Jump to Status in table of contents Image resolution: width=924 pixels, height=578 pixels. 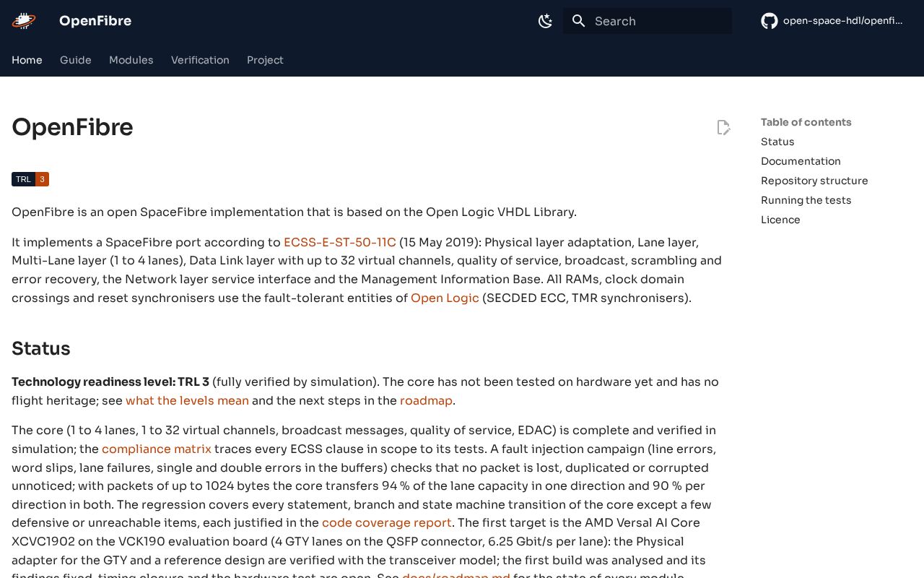pyautogui.click(x=777, y=142)
